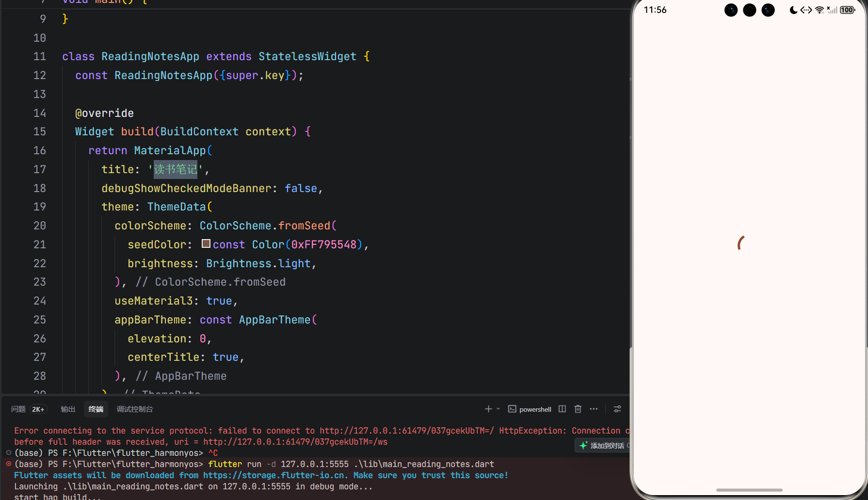Switch to the 输出 (Output) tab
This screenshot has height=500, width=868.
(x=68, y=409)
